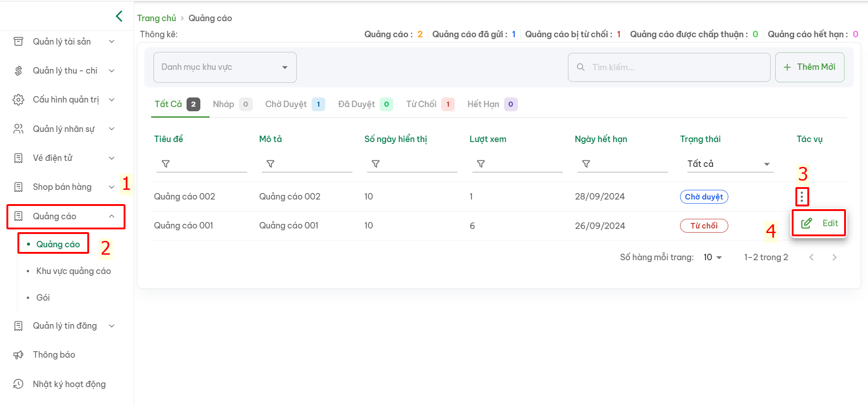This screenshot has height=405, width=868.
Task: Click the Tiêu đề column filter icon
Action: (x=166, y=164)
